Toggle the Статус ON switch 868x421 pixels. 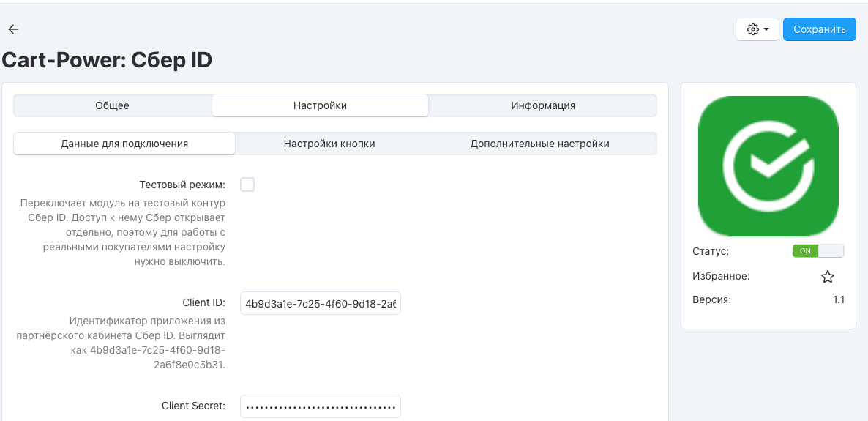pyautogui.click(x=818, y=251)
